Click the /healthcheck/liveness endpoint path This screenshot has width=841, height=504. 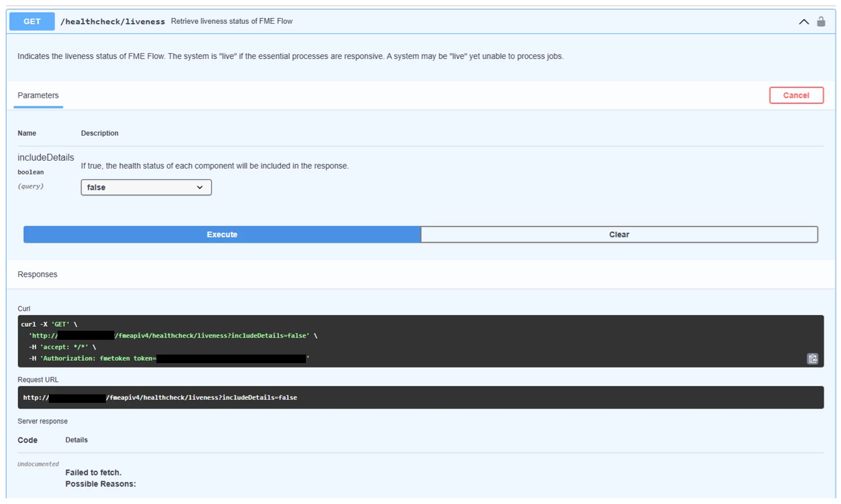tap(113, 22)
